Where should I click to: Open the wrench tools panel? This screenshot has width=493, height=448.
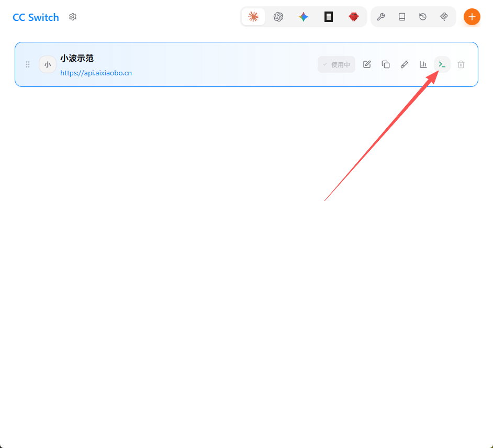[x=381, y=17]
